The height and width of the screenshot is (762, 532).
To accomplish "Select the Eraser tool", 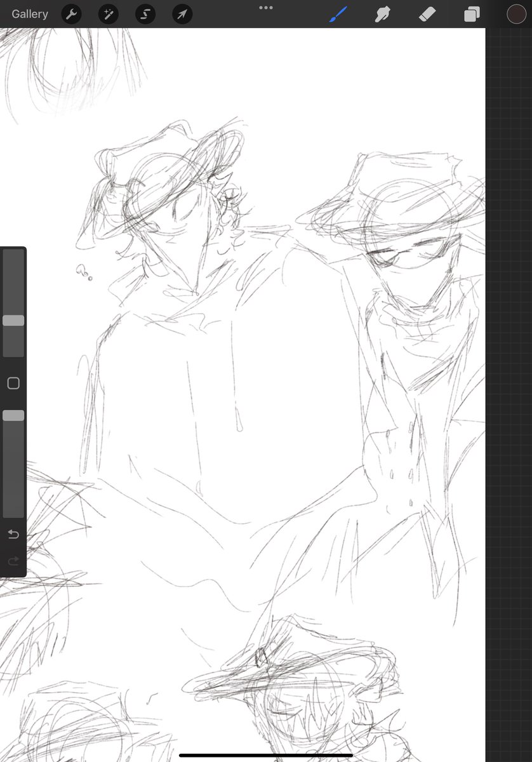I will point(427,14).
